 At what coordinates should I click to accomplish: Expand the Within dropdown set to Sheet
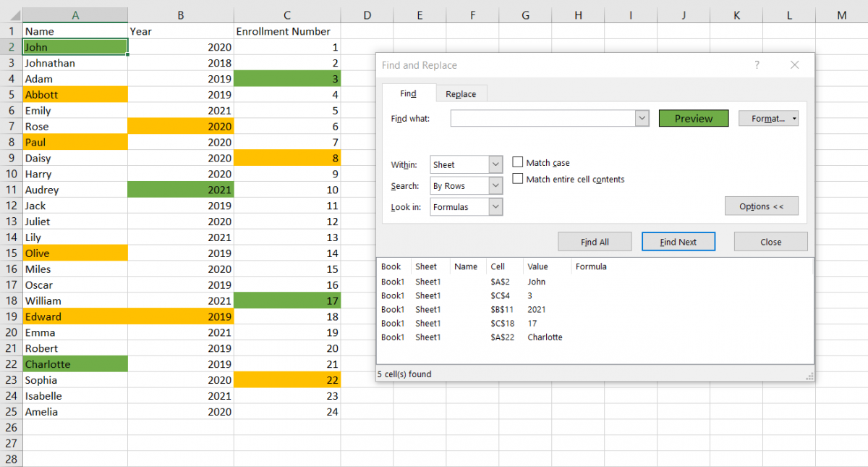(495, 165)
